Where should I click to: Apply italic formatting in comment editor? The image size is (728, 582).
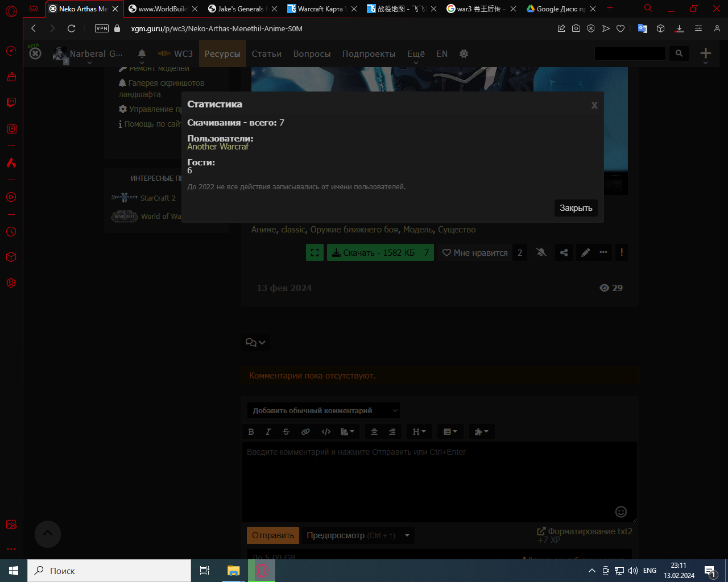click(268, 431)
